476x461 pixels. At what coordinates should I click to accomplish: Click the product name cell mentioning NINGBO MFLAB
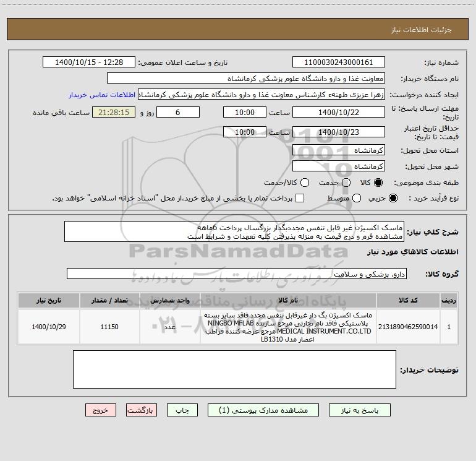pos(288,327)
